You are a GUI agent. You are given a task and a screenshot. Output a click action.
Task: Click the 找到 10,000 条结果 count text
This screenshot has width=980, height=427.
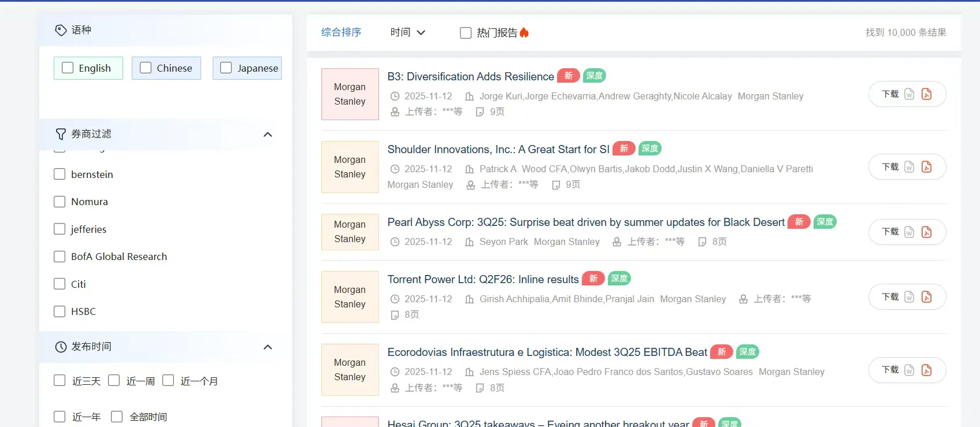[905, 33]
